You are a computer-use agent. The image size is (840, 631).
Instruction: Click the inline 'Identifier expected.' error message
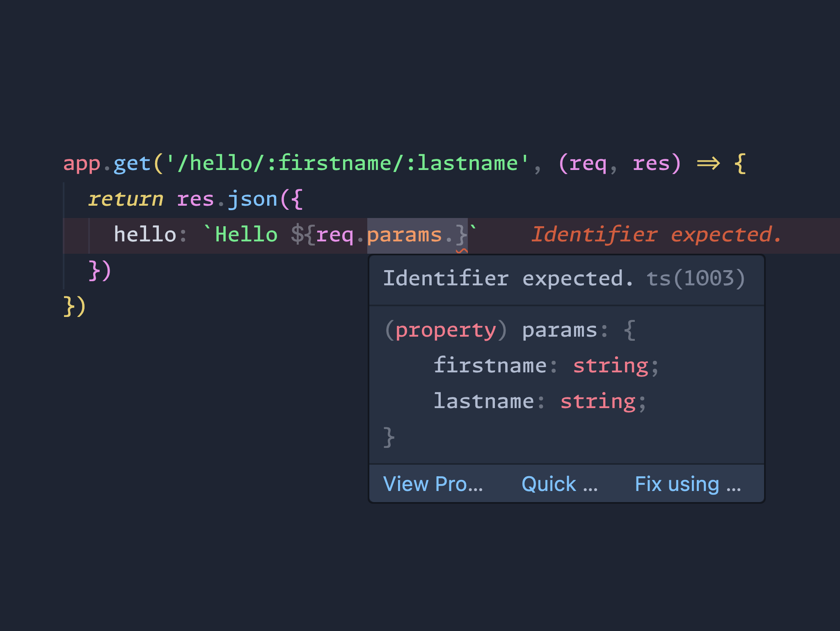[x=656, y=235]
